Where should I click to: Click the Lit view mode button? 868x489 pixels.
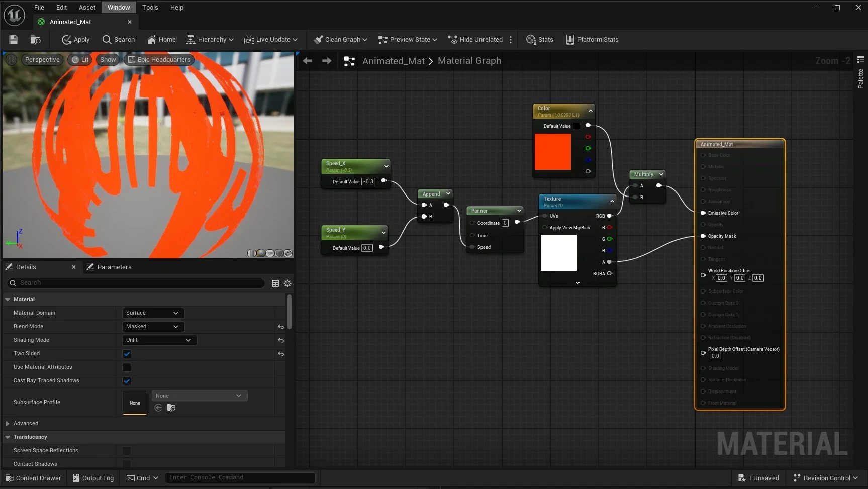(x=80, y=59)
